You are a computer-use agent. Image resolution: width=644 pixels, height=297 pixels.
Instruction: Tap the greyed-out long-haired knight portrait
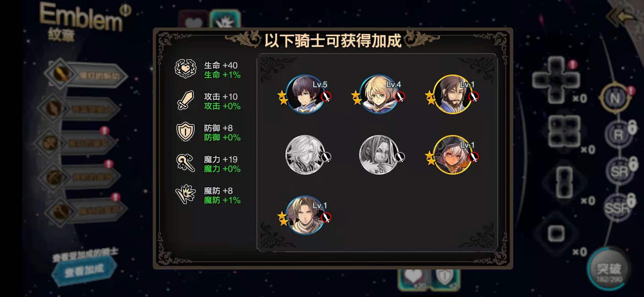click(x=305, y=155)
